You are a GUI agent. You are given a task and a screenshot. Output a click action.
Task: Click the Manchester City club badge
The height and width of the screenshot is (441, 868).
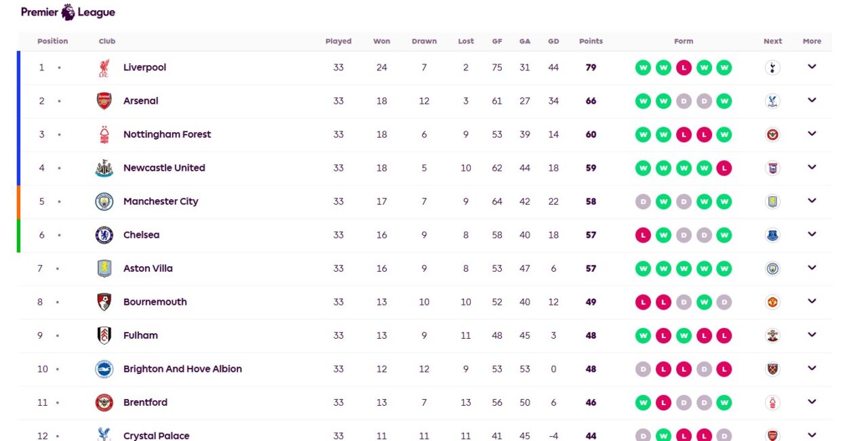(x=104, y=201)
